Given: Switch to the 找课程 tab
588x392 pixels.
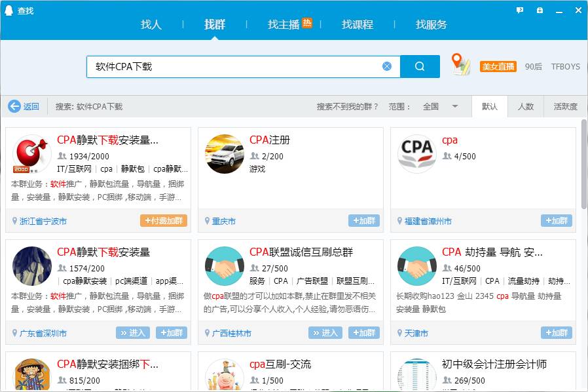Looking at the screenshot, I should [x=358, y=24].
